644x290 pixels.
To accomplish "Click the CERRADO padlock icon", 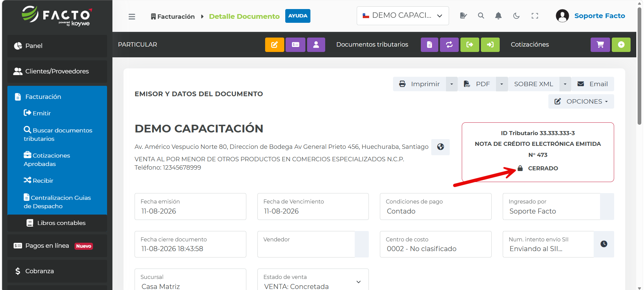I will 520,168.
